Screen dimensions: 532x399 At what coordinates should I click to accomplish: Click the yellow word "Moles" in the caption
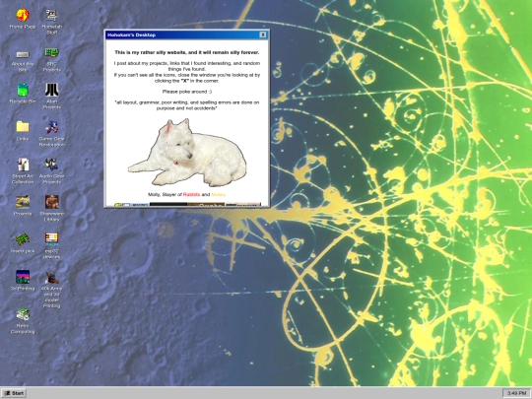(x=218, y=194)
